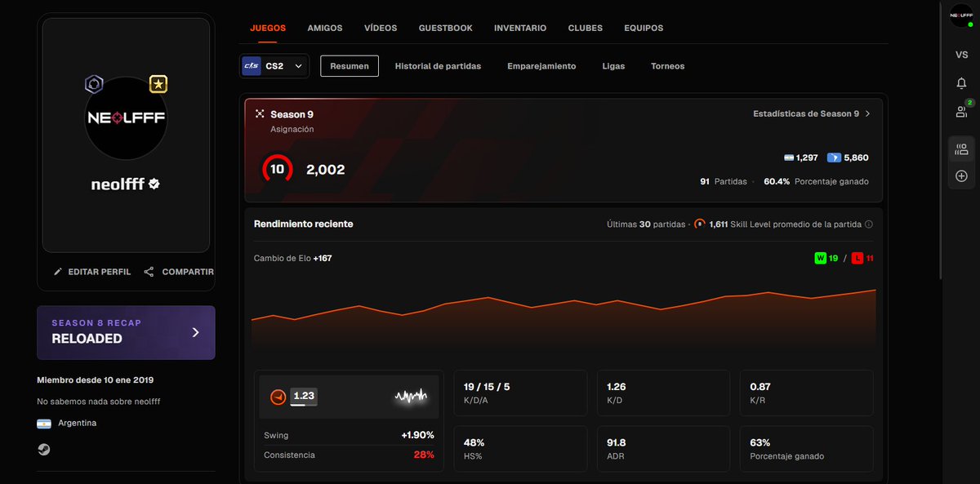Open friends icon with green badge
This screenshot has width=980, height=484.
click(962, 110)
